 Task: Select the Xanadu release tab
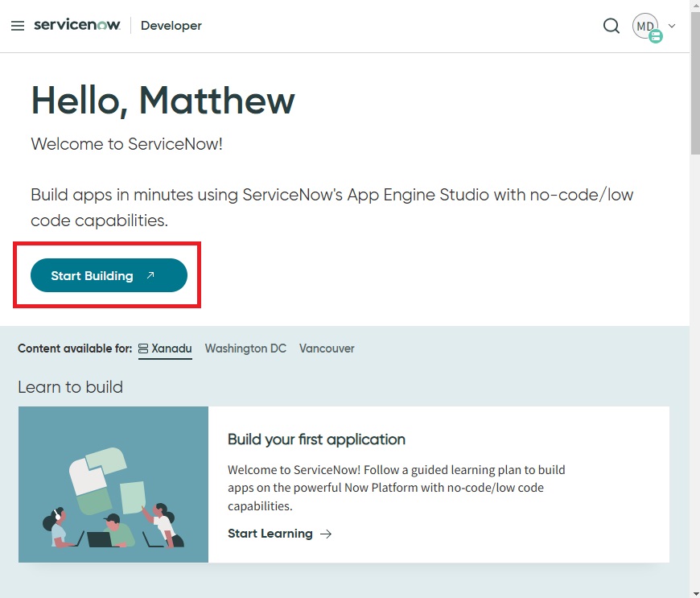[172, 348]
